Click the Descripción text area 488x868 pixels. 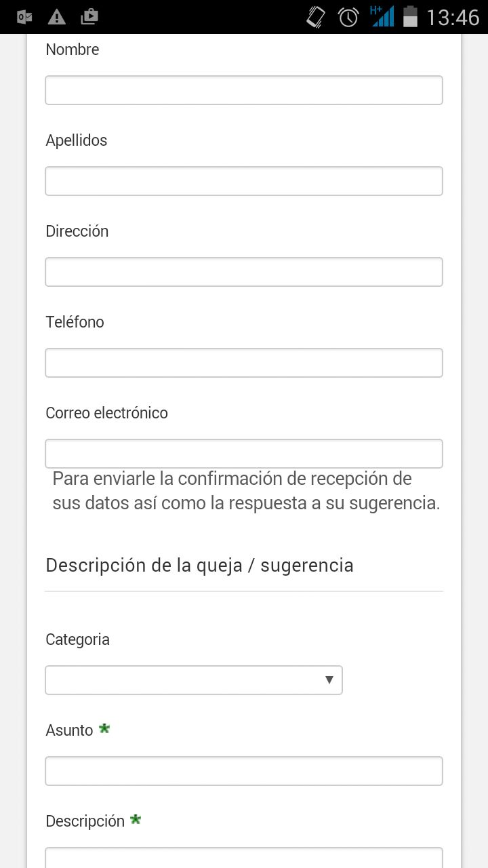coord(244,857)
